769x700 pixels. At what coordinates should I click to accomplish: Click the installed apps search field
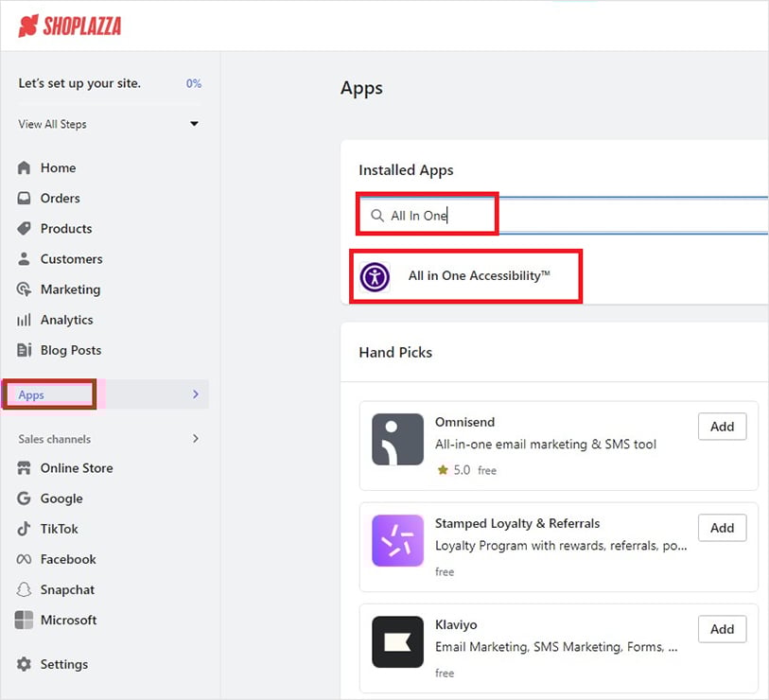point(564,216)
